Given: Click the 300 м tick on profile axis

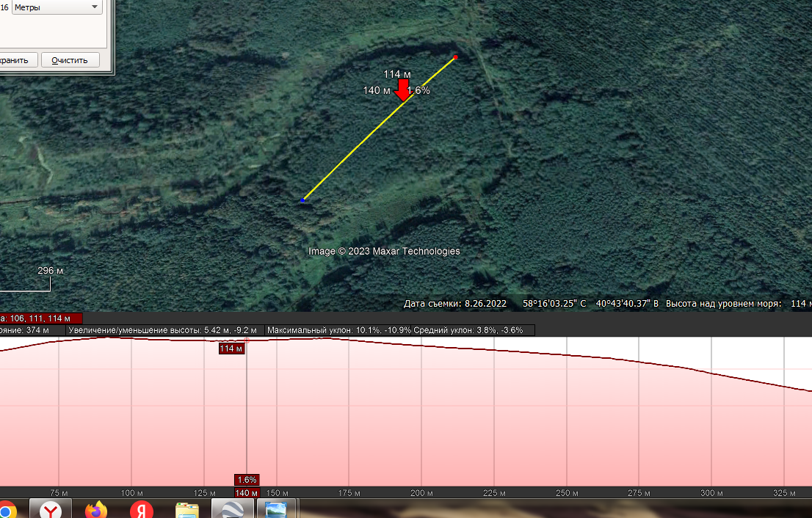Looking at the screenshot, I should [711, 493].
